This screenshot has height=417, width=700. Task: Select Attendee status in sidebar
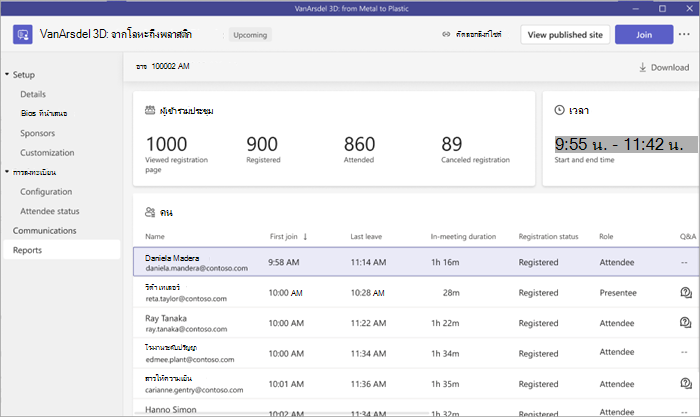coord(50,211)
